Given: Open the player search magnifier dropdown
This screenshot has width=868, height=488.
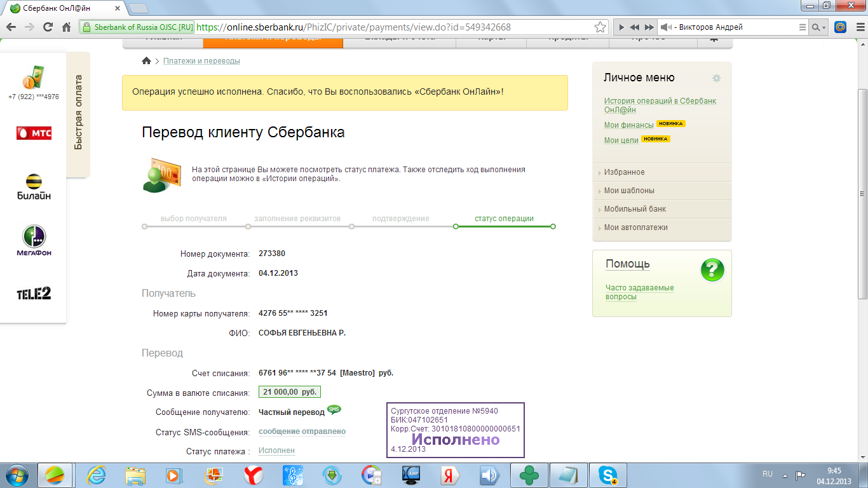Looking at the screenshot, I should [819, 27].
